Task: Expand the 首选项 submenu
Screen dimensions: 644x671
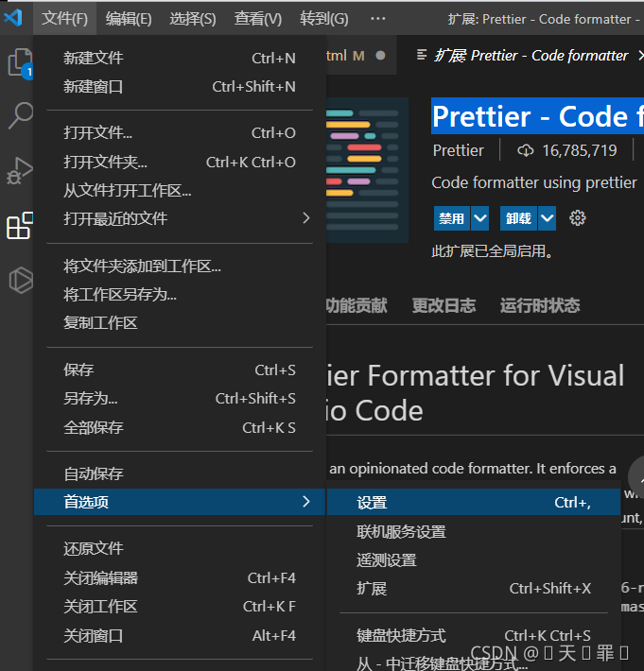Action: (180, 502)
